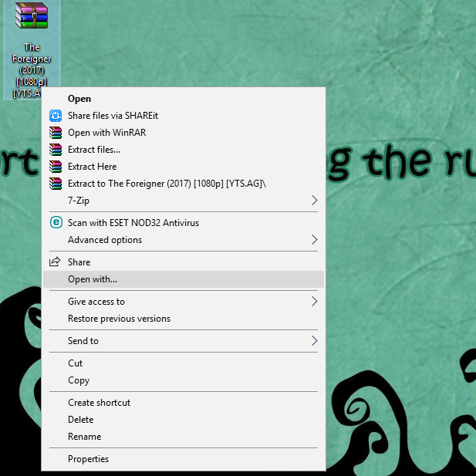Viewport: 476px width, 476px height.
Task: Click the Share arrow icon
Action: [x=55, y=262]
